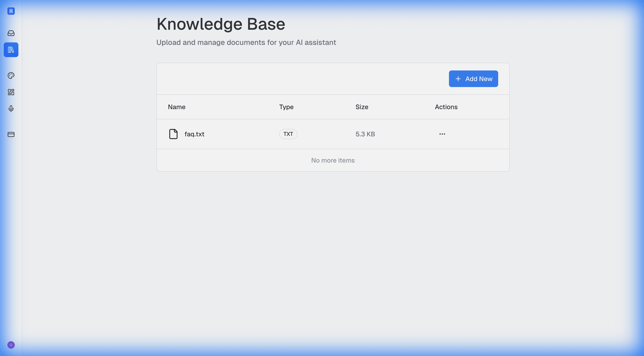Click the app logo at sidebar top

11,11
